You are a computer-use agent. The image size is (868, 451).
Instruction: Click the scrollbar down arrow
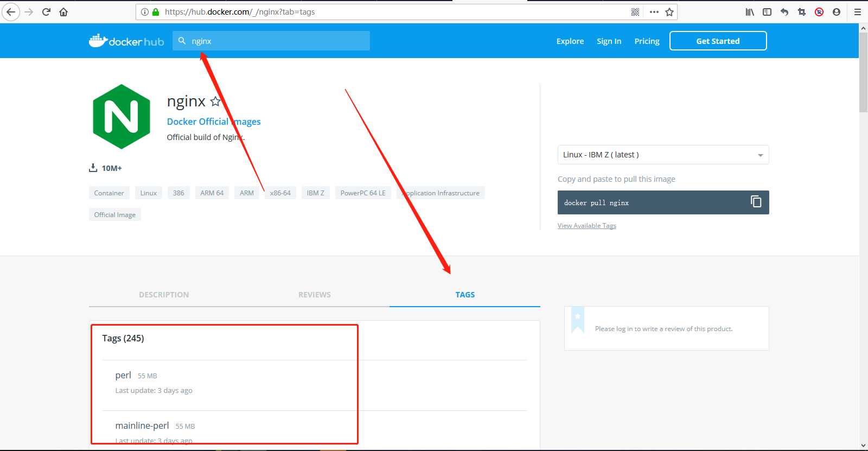(863, 446)
